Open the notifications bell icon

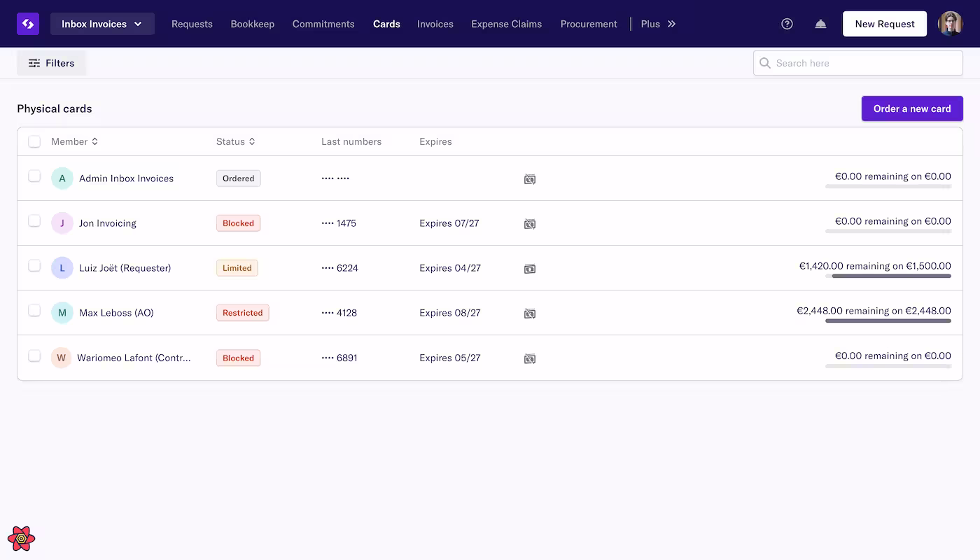point(820,24)
